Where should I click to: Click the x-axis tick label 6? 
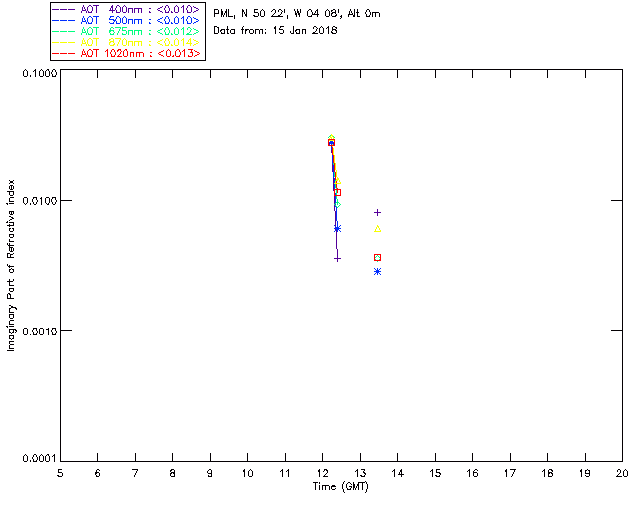click(98, 473)
